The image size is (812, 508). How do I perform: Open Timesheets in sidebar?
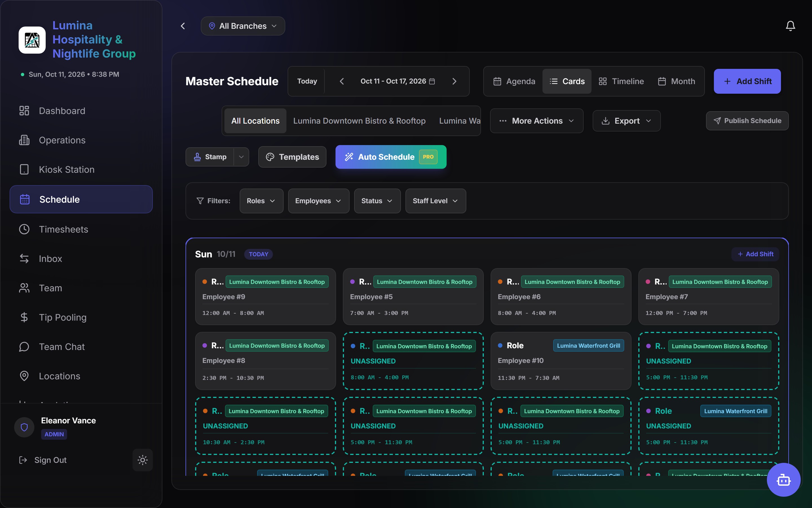coord(81,229)
